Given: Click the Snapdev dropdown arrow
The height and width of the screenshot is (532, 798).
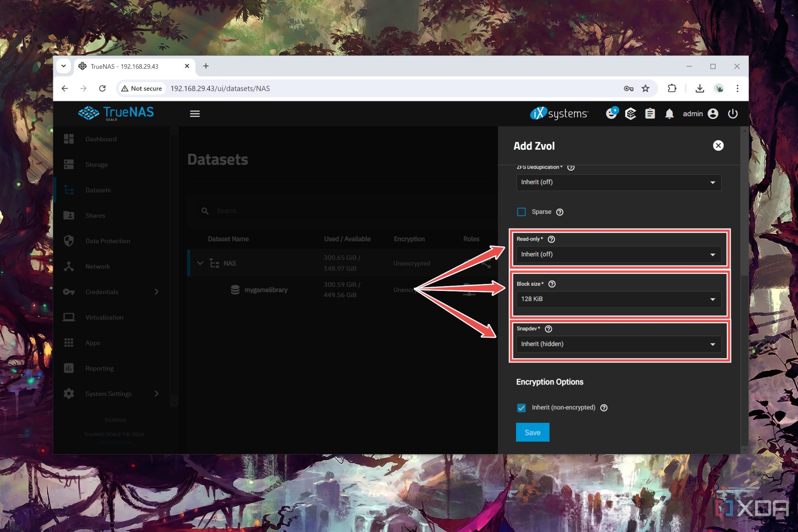Looking at the screenshot, I should click(712, 344).
